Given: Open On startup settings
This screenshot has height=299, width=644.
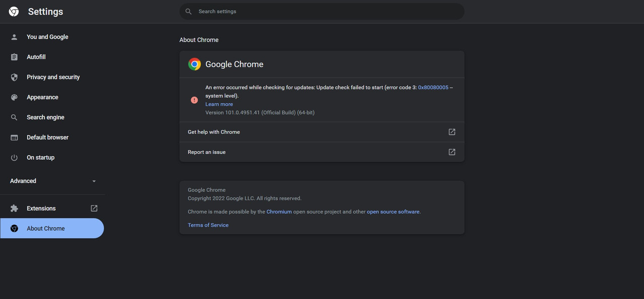Looking at the screenshot, I should coord(52,157).
